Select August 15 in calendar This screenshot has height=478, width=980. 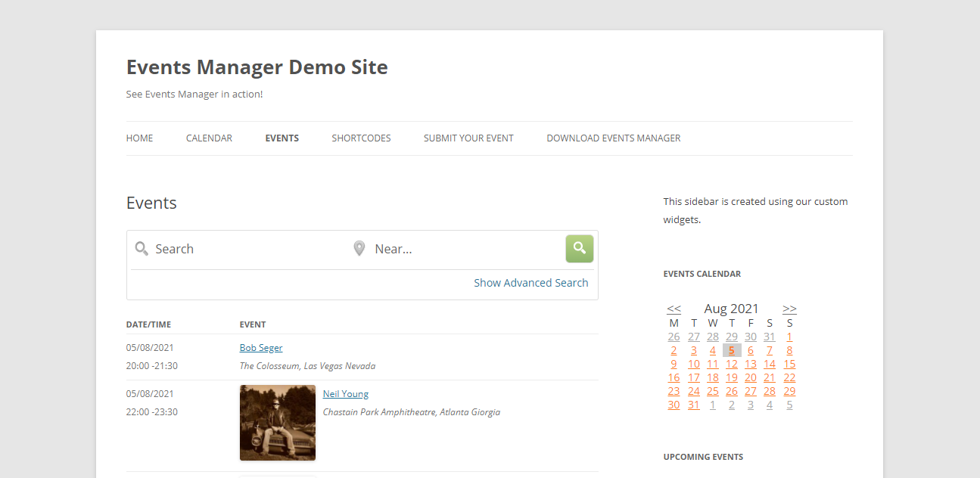click(x=789, y=364)
